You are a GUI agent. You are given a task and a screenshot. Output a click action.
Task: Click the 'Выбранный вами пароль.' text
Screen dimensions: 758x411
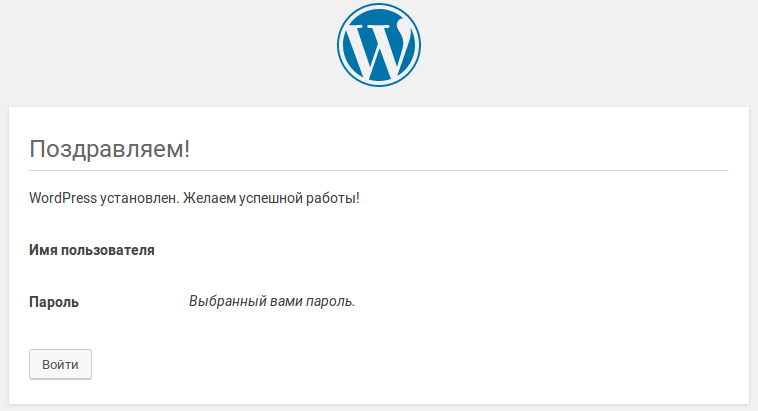272,301
